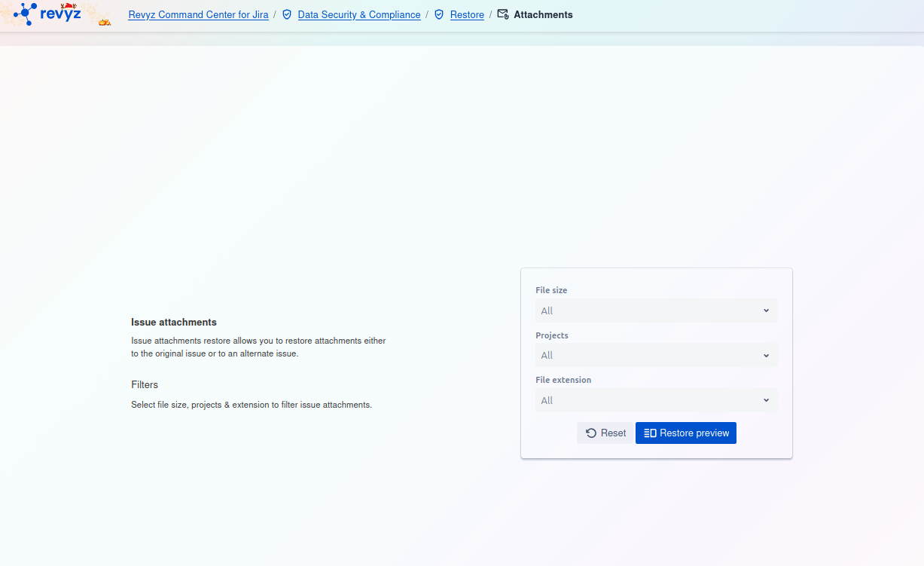Click the shield icon before Data Security & Compliance
The height and width of the screenshot is (566, 924).
pyautogui.click(x=287, y=14)
